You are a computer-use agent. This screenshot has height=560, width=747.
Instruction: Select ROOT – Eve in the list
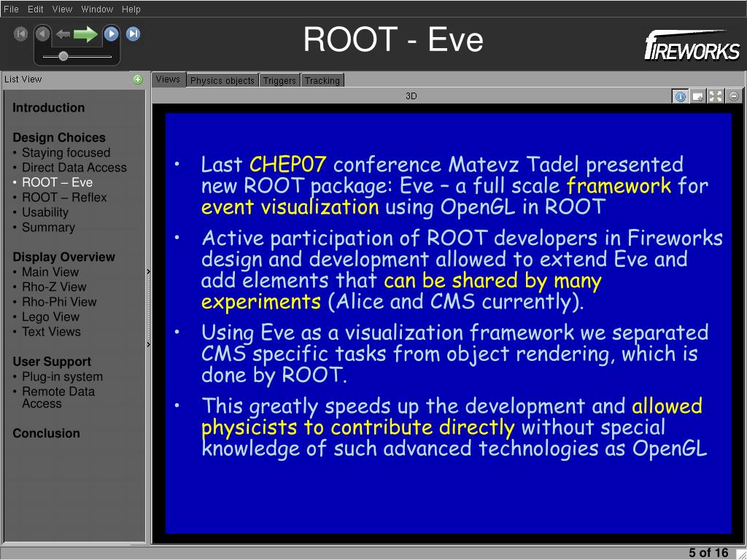(57, 182)
